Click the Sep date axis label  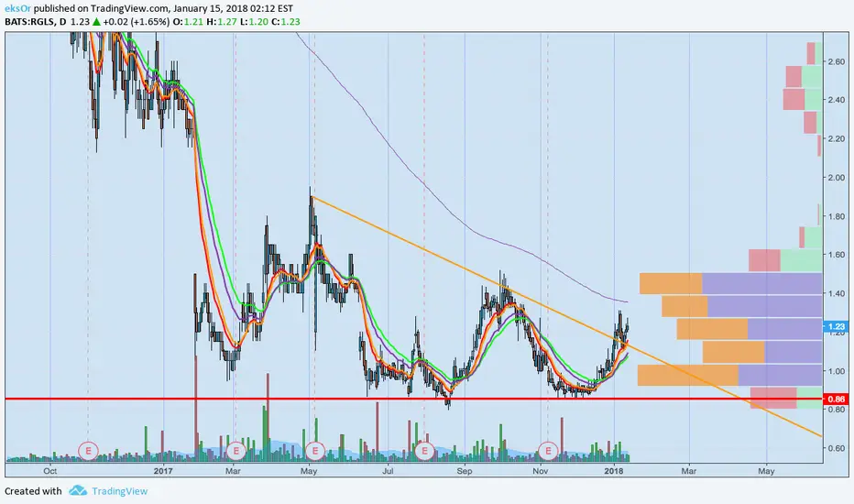[x=465, y=471]
